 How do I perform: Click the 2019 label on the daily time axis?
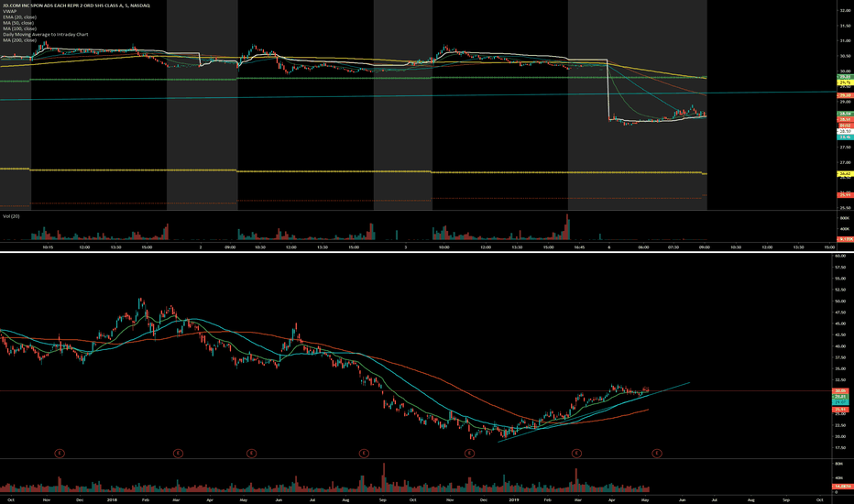pos(514,499)
